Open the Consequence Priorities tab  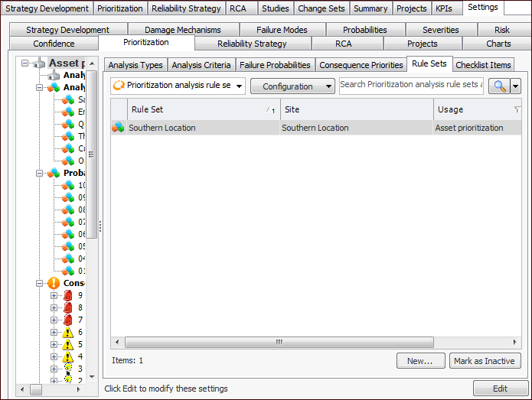[x=361, y=65]
